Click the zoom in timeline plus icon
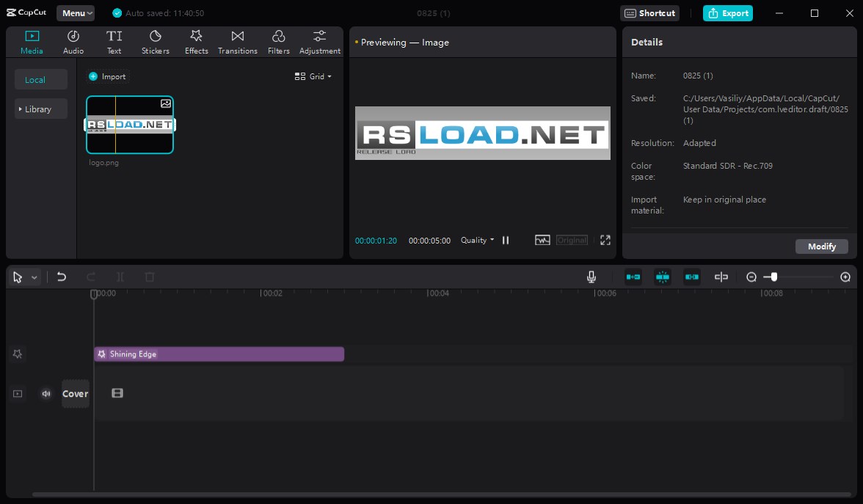The height and width of the screenshot is (504, 863). click(x=845, y=277)
